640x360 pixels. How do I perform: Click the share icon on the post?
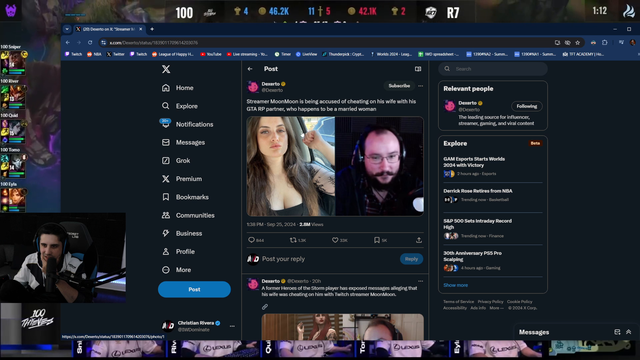(x=419, y=240)
